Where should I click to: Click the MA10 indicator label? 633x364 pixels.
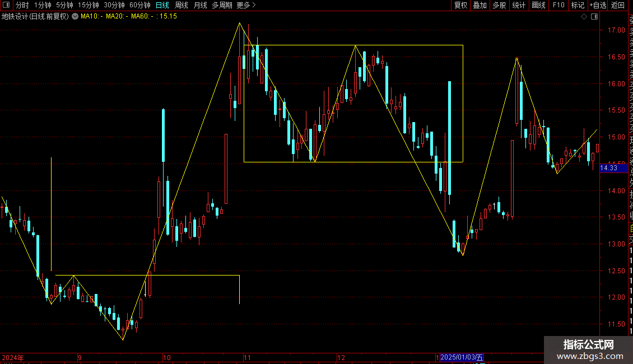[x=92, y=16]
